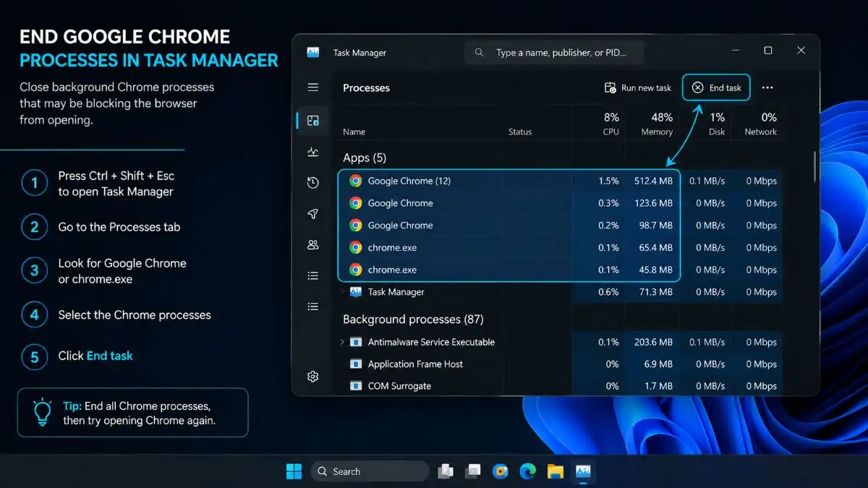Click the Processes page heading
868x488 pixels.
(366, 87)
